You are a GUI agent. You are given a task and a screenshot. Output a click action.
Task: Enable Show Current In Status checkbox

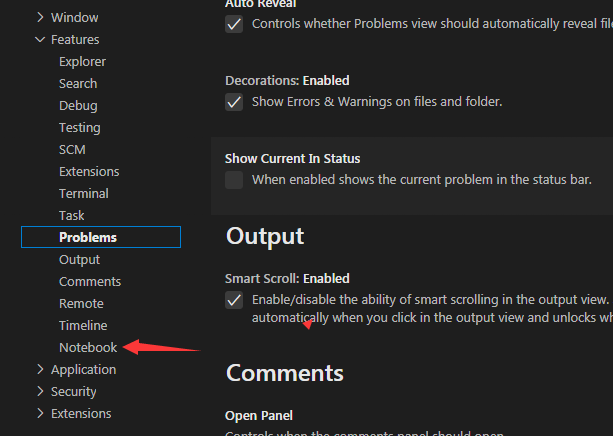(234, 180)
